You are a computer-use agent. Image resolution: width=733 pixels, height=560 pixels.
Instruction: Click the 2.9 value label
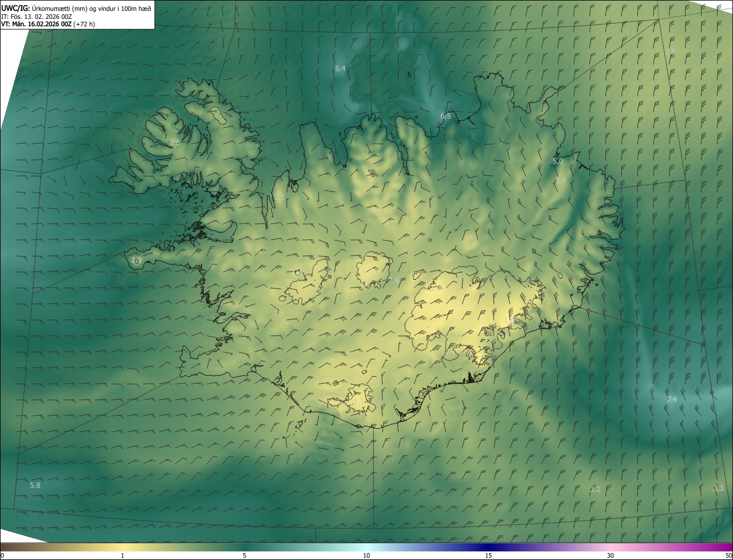(x=136, y=260)
